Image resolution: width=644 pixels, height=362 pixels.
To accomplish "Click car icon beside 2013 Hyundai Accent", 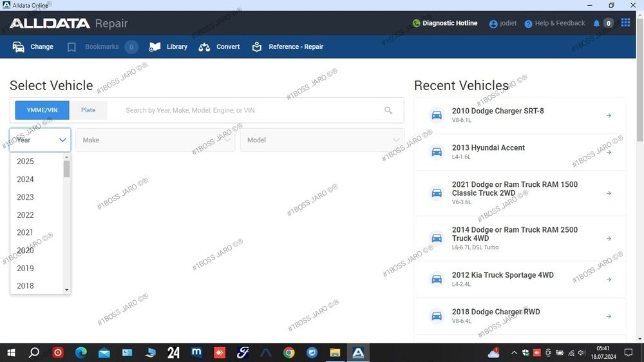I will click(x=437, y=152).
